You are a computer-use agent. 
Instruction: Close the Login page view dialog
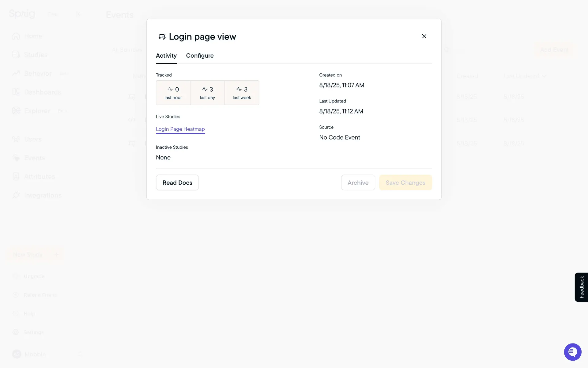[x=424, y=36]
